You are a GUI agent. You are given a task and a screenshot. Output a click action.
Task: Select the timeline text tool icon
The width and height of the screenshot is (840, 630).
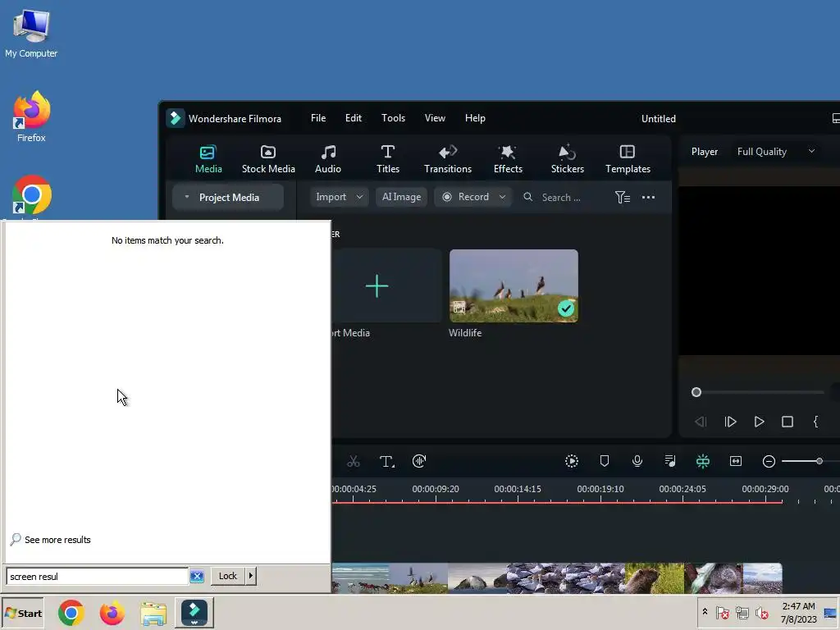tap(386, 461)
